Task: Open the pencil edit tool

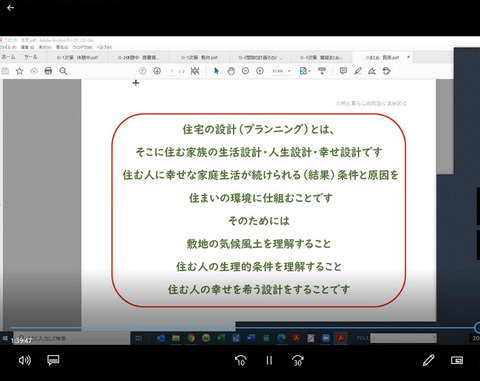Action: click(x=428, y=360)
